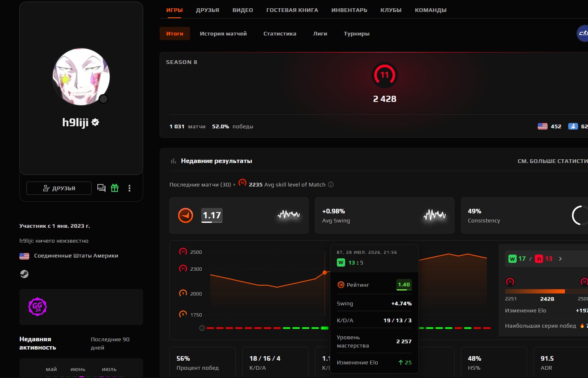Screen dimensions: 588x378
Task: Click the verified badge next to h9liji
Action: (95, 122)
